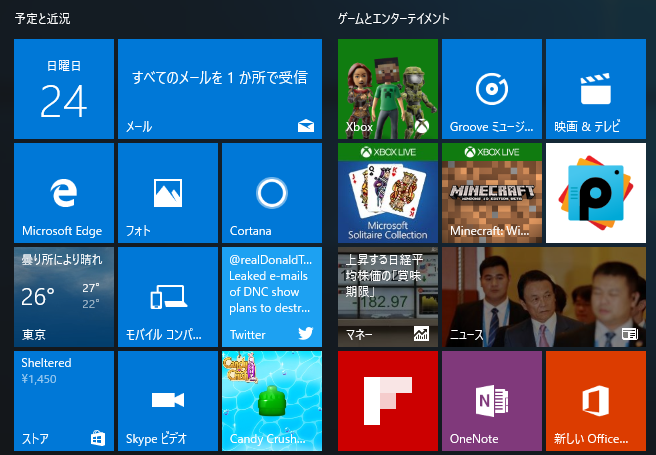
Task: Open the ニュース news photo tile
Action: tap(544, 297)
